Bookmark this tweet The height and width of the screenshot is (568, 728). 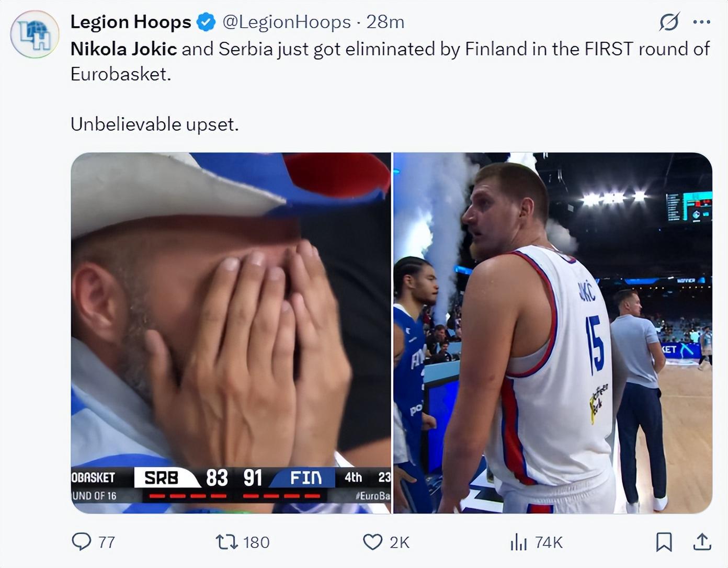664,542
